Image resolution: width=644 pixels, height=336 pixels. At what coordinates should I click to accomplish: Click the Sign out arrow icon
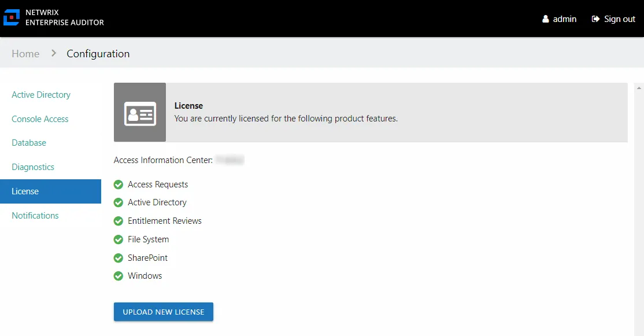tap(595, 19)
